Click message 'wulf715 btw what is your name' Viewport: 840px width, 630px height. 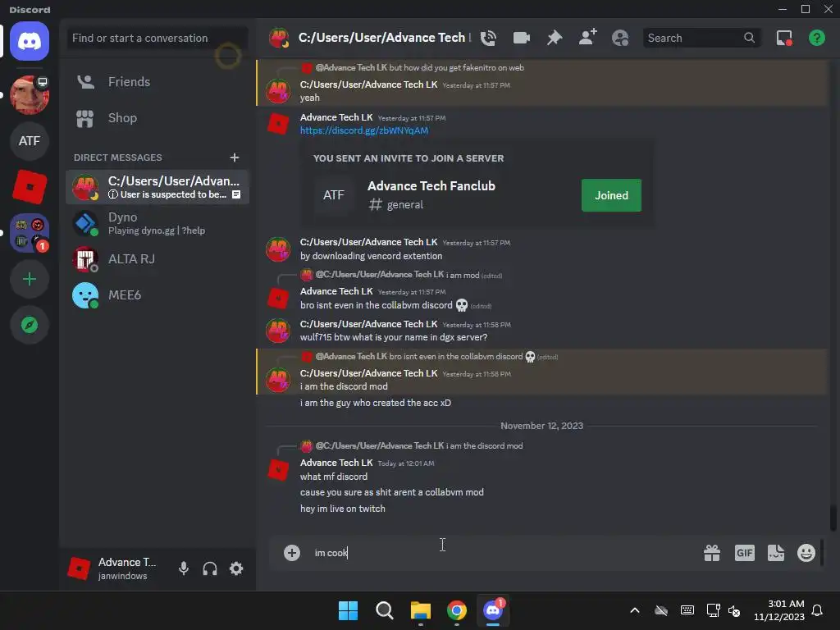coord(394,337)
